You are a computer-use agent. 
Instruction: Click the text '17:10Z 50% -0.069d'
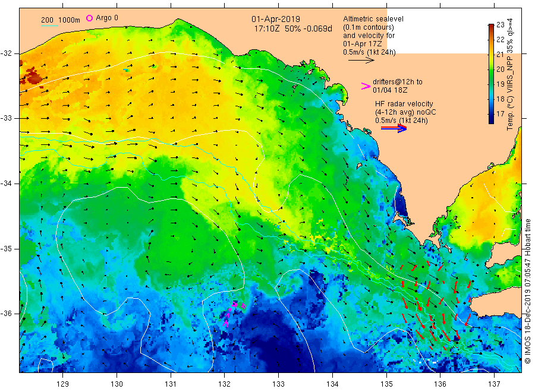(x=292, y=29)
